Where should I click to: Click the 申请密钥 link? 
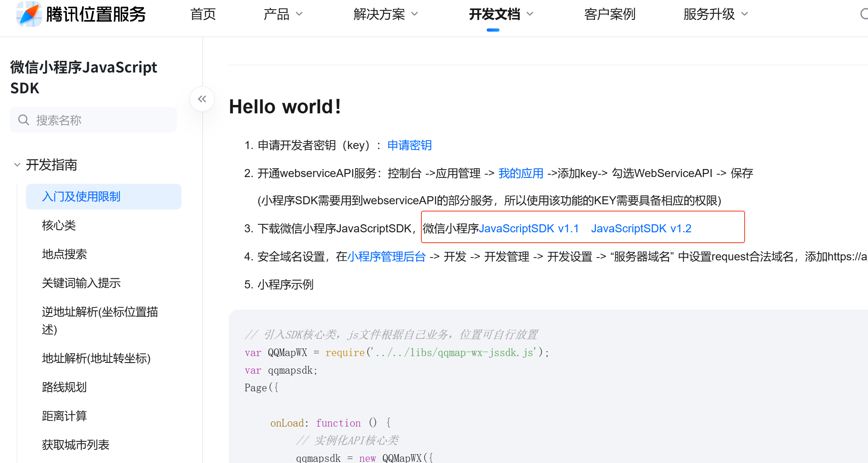(409, 145)
